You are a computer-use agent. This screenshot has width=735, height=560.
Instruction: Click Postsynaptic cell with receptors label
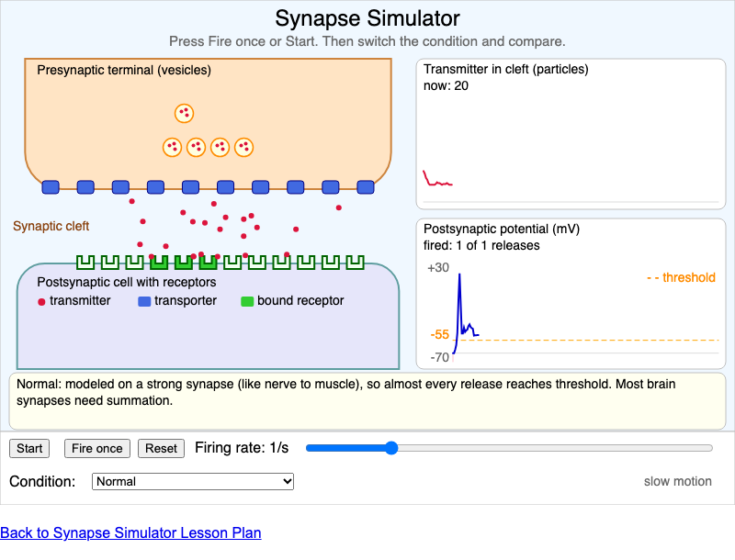(127, 282)
